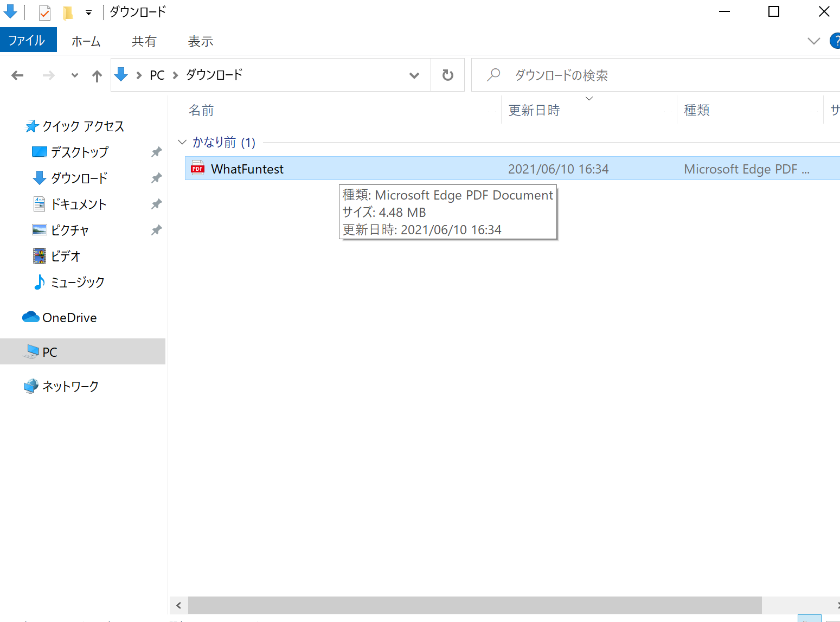Sort by the 更新日時 column header
Image resolution: width=840 pixels, height=622 pixels.
534,111
